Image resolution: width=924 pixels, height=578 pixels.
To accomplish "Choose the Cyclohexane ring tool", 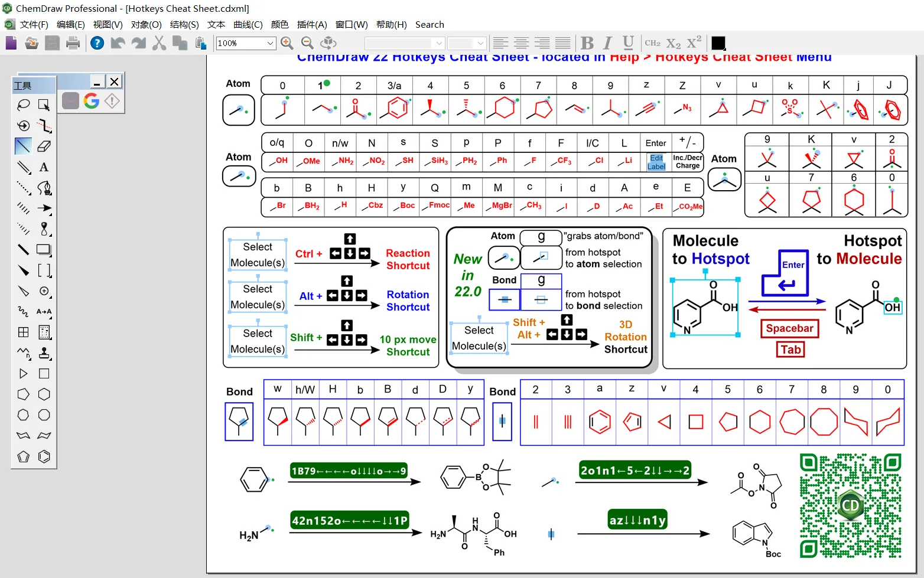I will click(x=44, y=394).
